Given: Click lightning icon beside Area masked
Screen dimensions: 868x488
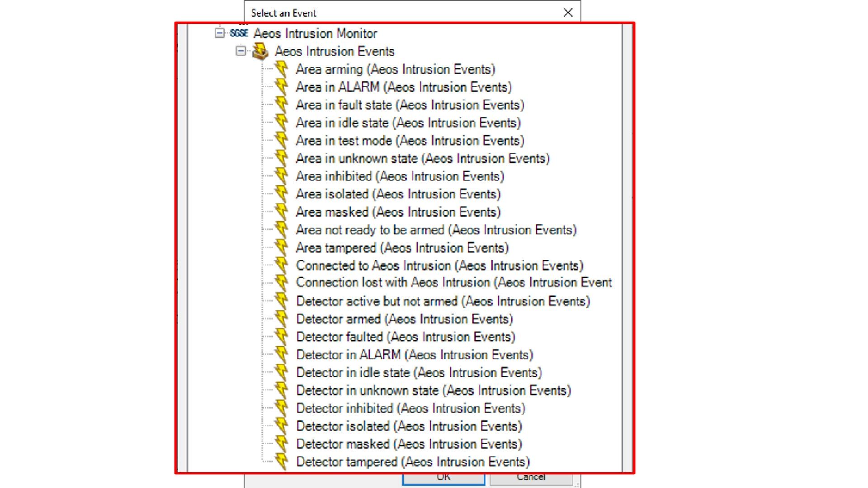Looking at the screenshot, I should click(x=281, y=212).
